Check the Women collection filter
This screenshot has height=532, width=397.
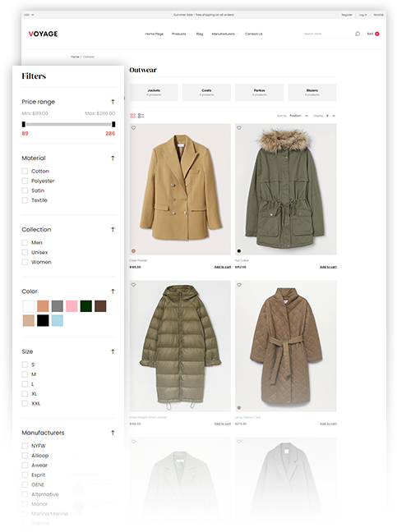click(x=25, y=262)
